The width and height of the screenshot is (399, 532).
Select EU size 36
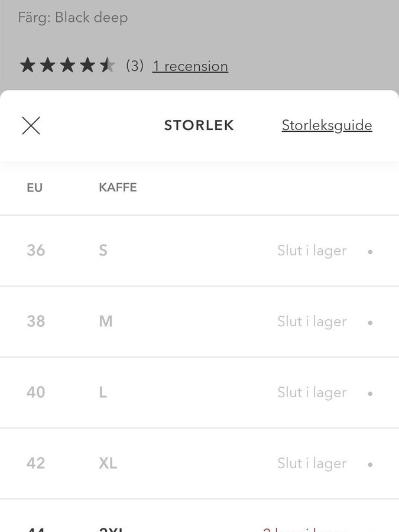point(36,251)
